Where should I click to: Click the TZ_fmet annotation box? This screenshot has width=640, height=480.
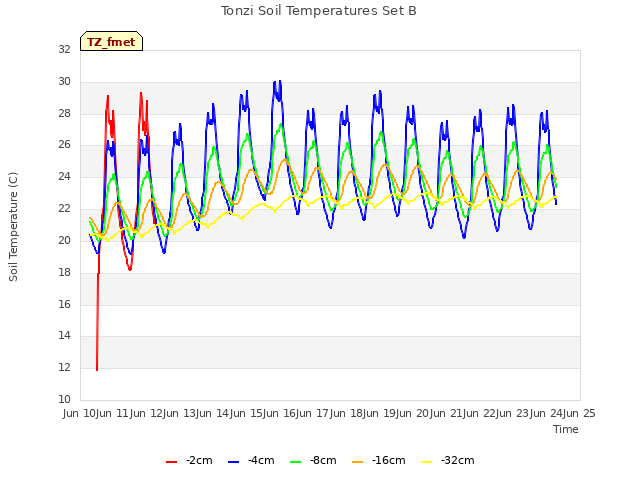pos(111,41)
